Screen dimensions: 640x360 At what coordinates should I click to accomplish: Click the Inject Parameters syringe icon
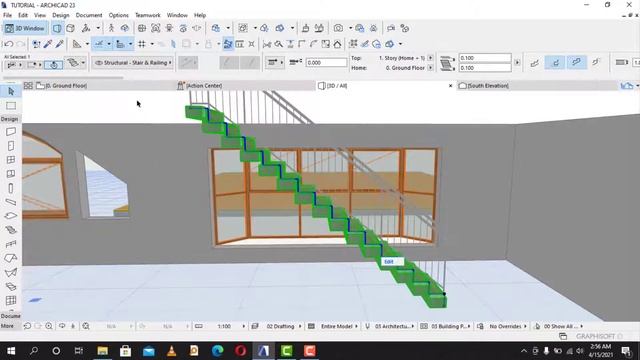[x=60, y=44]
